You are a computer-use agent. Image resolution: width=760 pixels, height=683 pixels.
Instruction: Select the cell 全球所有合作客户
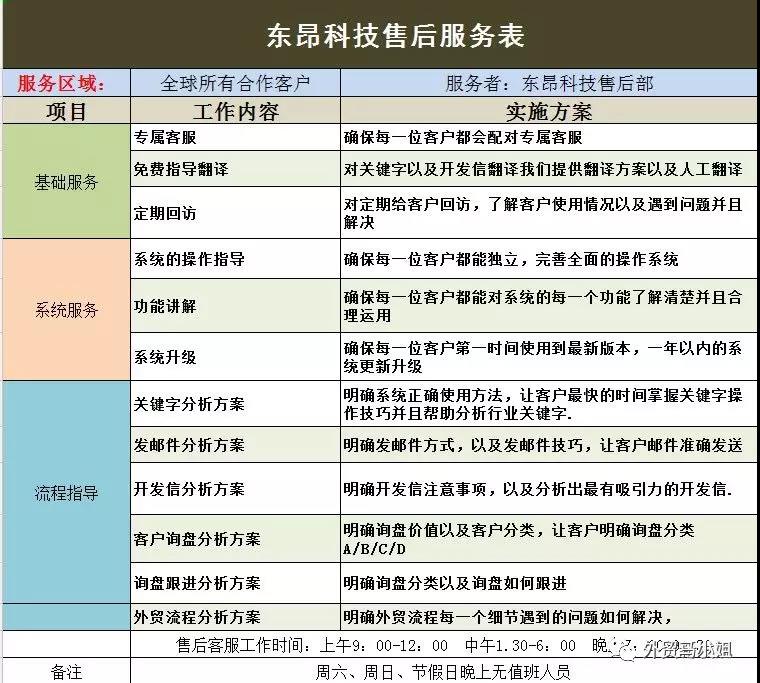pos(235,83)
